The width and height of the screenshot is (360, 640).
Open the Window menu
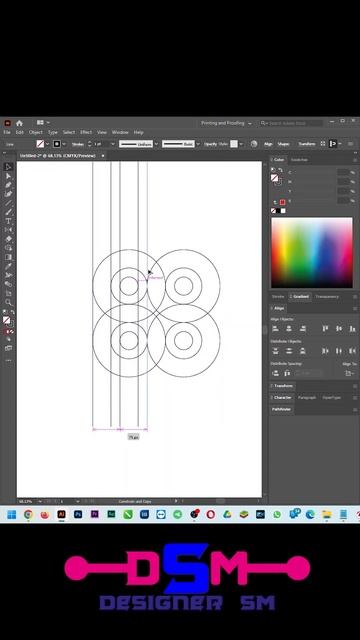click(x=120, y=133)
